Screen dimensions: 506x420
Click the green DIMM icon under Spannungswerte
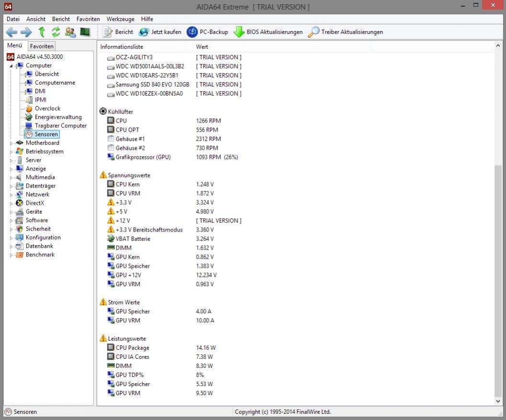click(111, 248)
